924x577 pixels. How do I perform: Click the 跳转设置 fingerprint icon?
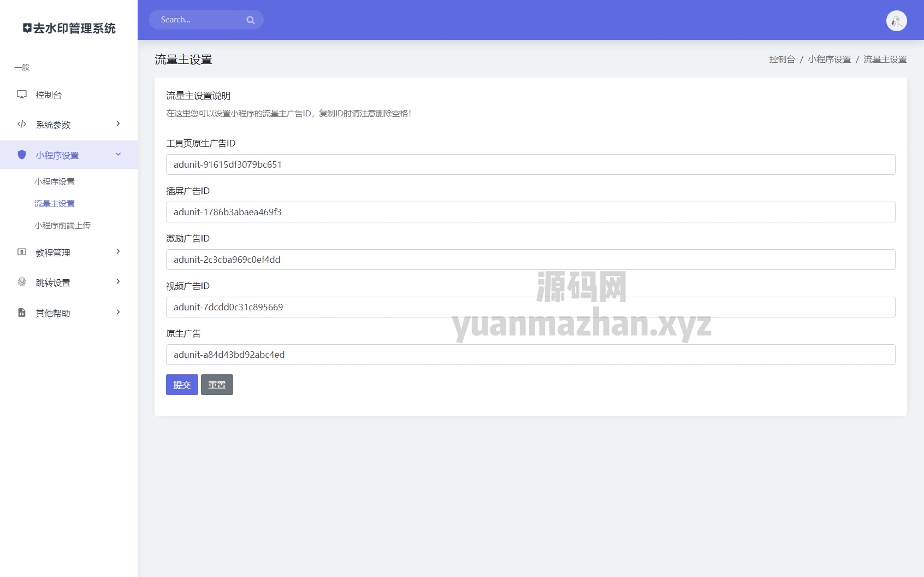click(x=22, y=282)
